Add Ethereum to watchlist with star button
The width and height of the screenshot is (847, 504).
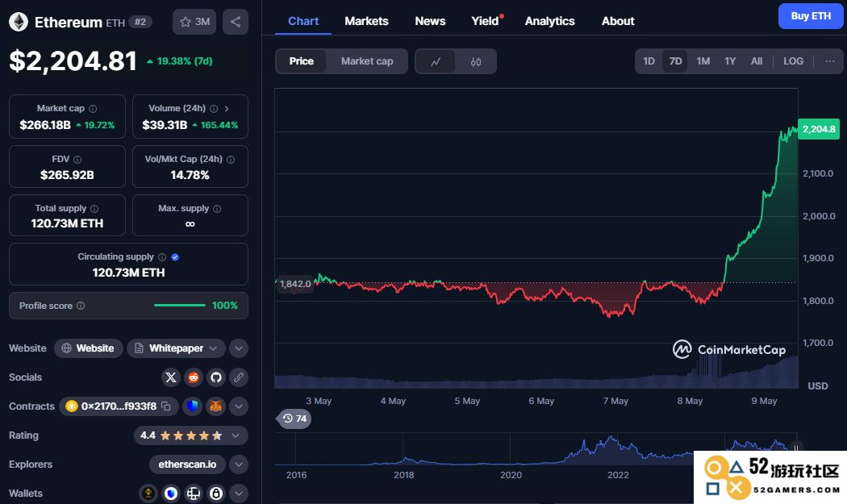tap(194, 22)
